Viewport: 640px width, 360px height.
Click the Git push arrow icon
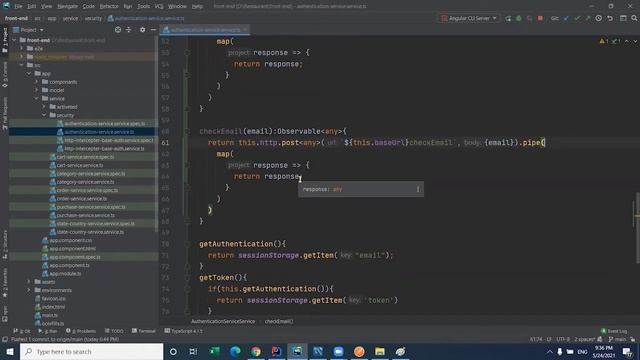tap(587, 18)
